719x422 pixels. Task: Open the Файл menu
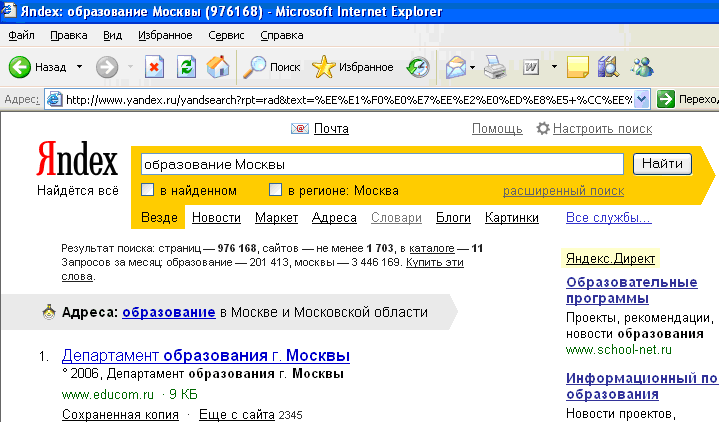[21, 35]
